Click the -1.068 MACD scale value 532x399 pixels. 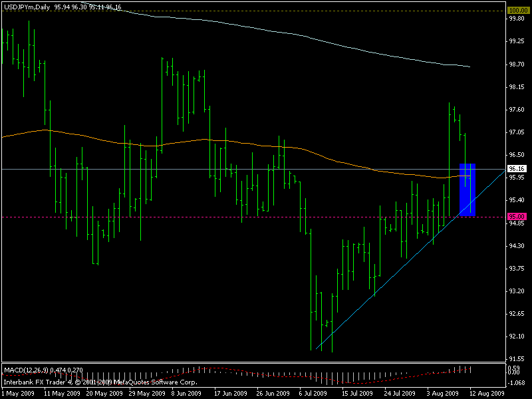(x=516, y=382)
